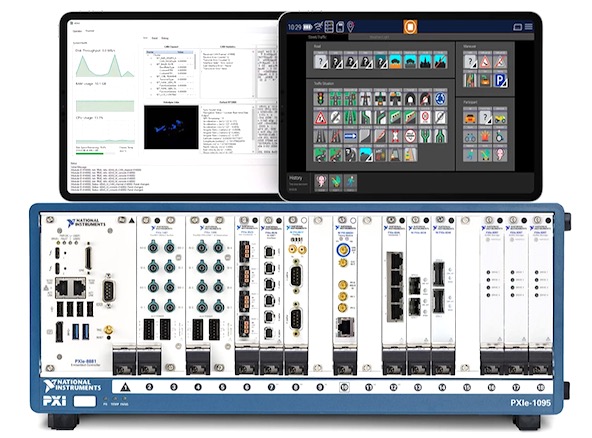Tap the running pedestrian icon in History strip

point(351,183)
